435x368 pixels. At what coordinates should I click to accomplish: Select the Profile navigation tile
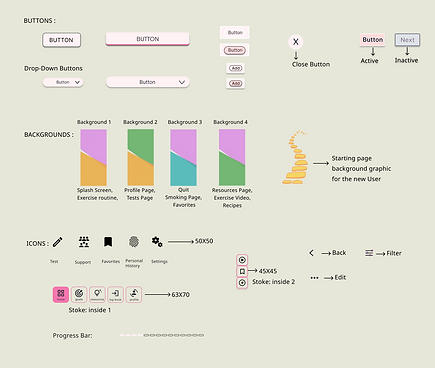(x=134, y=295)
